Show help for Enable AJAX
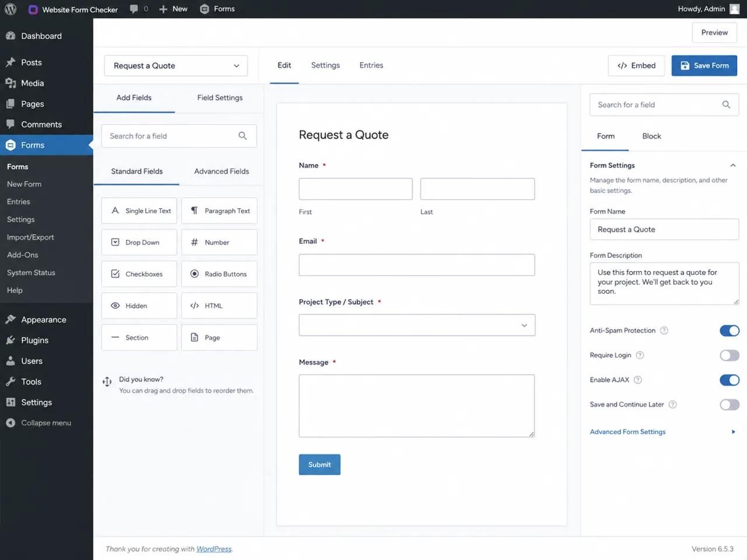The width and height of the screenshot is (747, 560). click(x=638, y=380)
